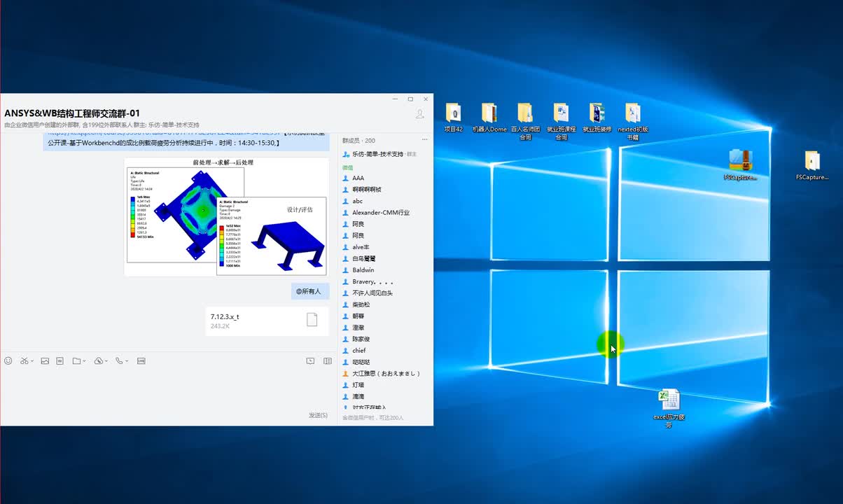This screenshot has height=504, width=843.
Task: Select member 哒哒哒
Action: (384, 362)
